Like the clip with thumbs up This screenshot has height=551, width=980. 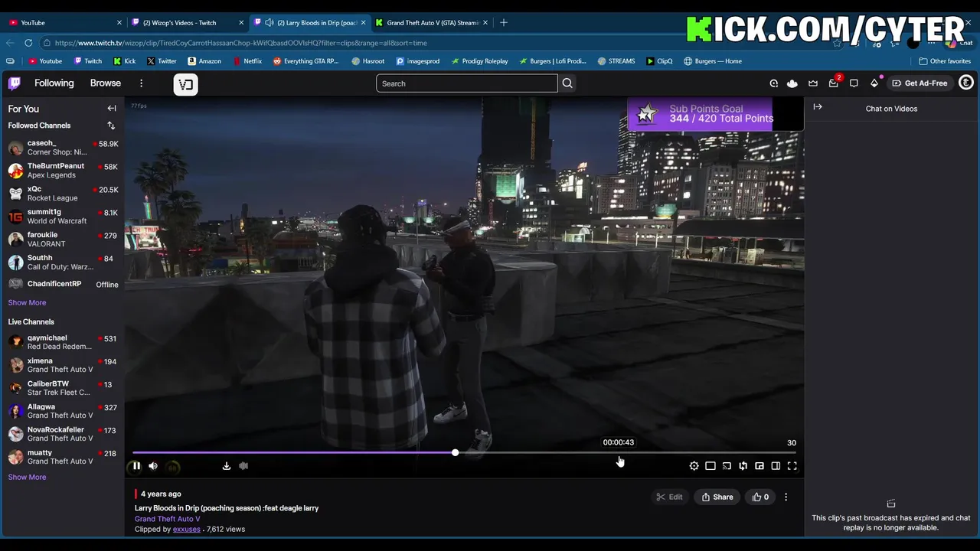coord(760,497)
